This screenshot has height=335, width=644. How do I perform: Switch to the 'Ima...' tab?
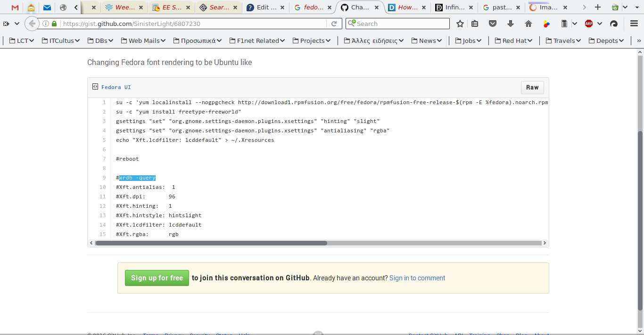tap(549, 8)
